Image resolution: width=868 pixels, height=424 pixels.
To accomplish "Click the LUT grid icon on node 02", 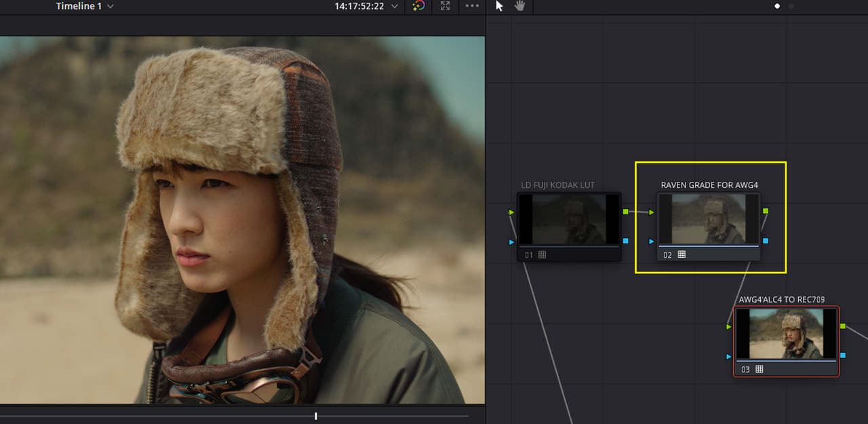I will 682,255.
